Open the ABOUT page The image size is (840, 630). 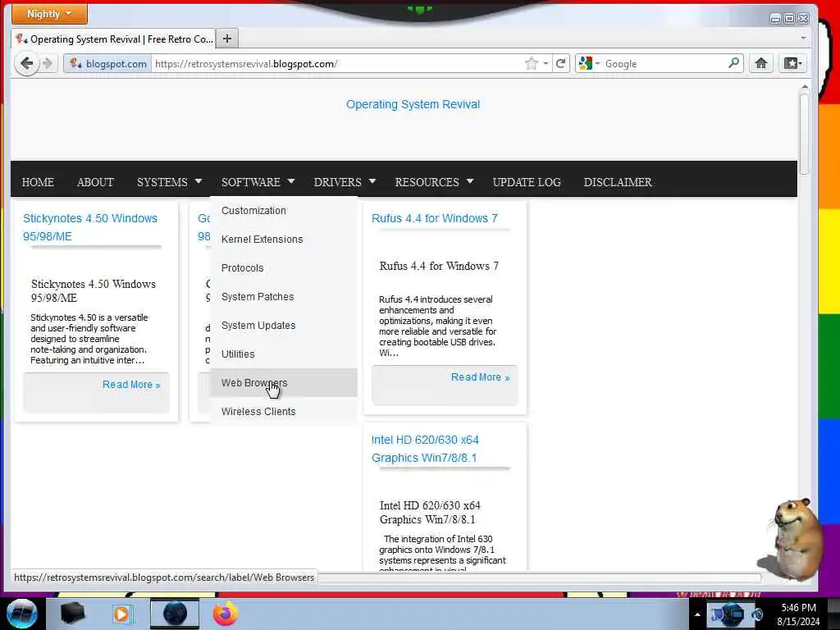95,182
